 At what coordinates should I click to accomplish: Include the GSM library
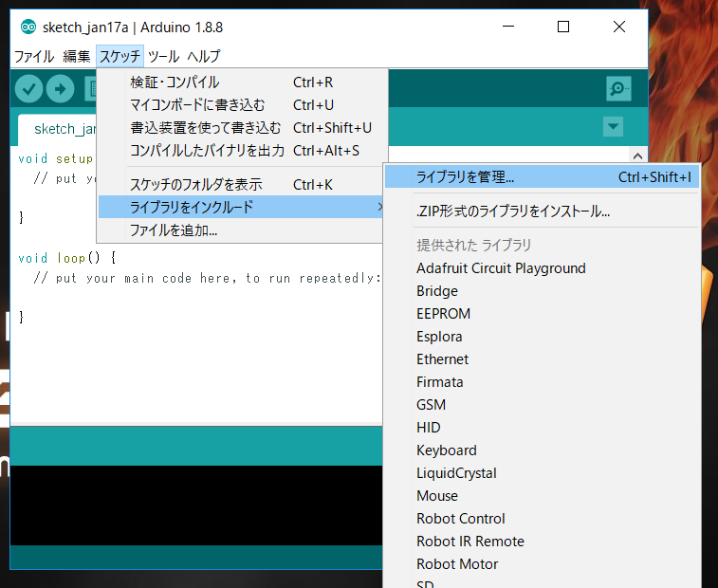542,405
